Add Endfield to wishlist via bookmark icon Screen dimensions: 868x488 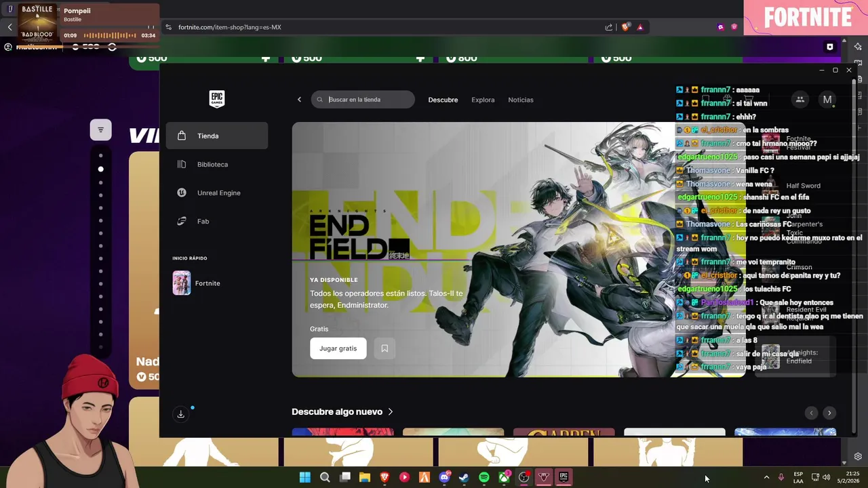384,348
